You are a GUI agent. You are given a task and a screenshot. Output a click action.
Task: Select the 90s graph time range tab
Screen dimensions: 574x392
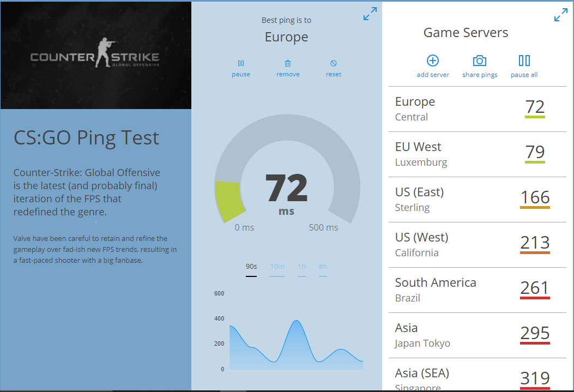coord(251,269)
